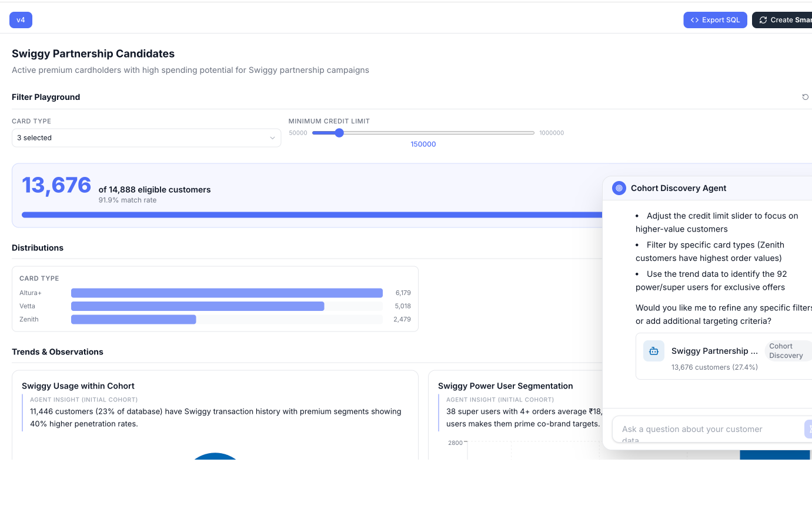Click the Filter Playground section heading
This screenshot has height=509, width=812.
click(x=46, y=97)
